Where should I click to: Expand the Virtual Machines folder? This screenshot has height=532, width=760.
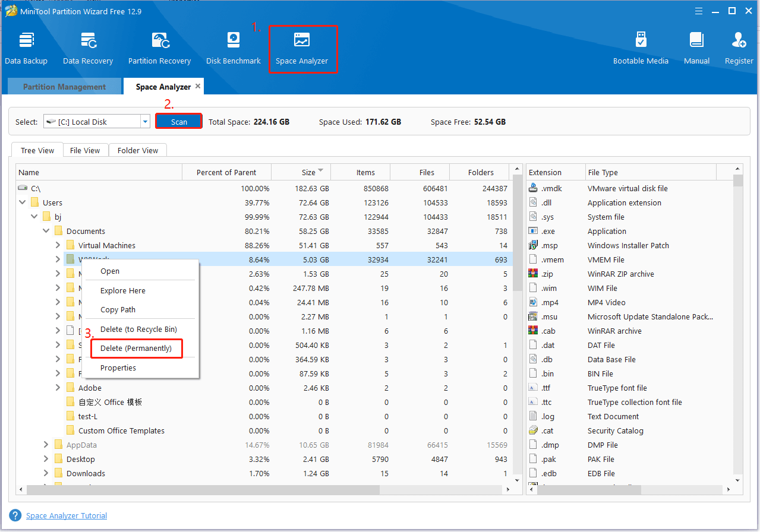[x=58, y=245]
